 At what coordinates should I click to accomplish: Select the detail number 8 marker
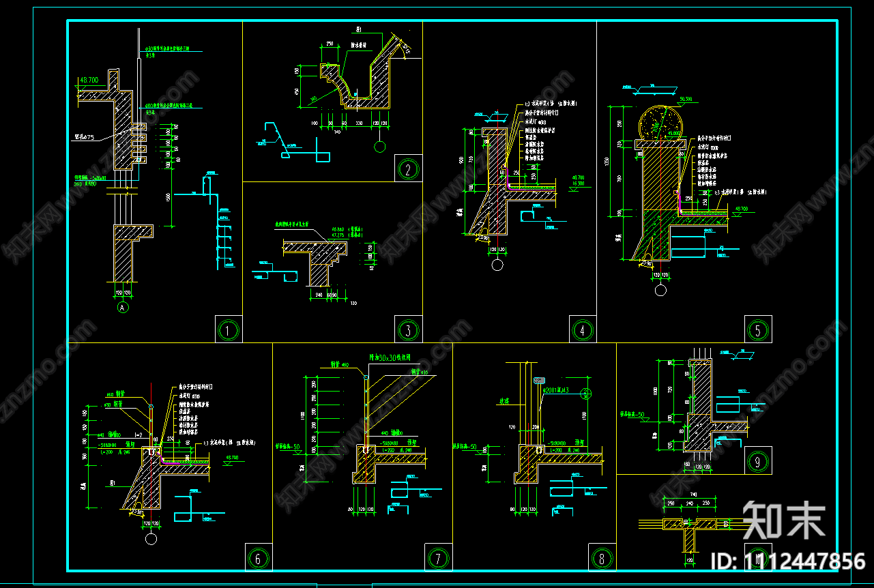point(602,559)
